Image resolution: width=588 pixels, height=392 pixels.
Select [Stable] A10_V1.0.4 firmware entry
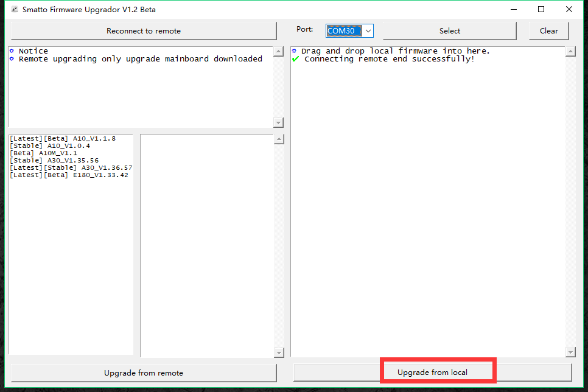click(x=50, y=146)
